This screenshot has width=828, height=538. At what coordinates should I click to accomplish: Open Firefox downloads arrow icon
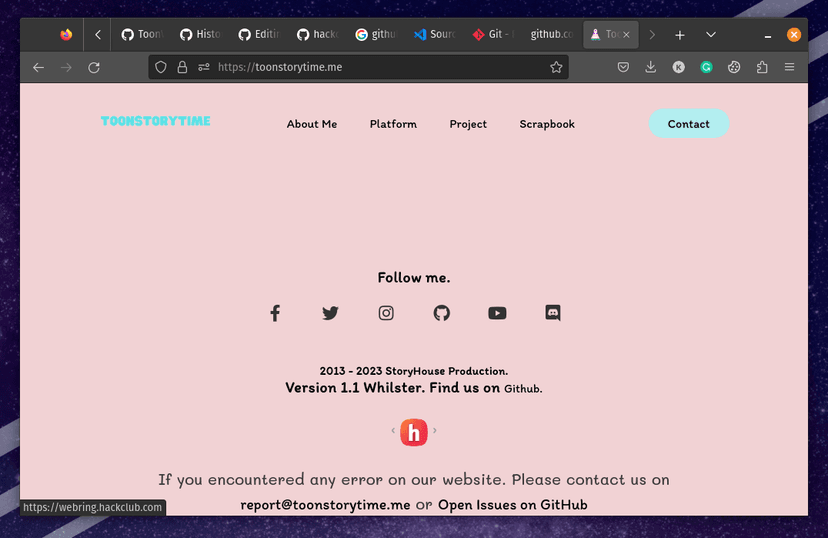pyautogui.click(x=651, y=67)
